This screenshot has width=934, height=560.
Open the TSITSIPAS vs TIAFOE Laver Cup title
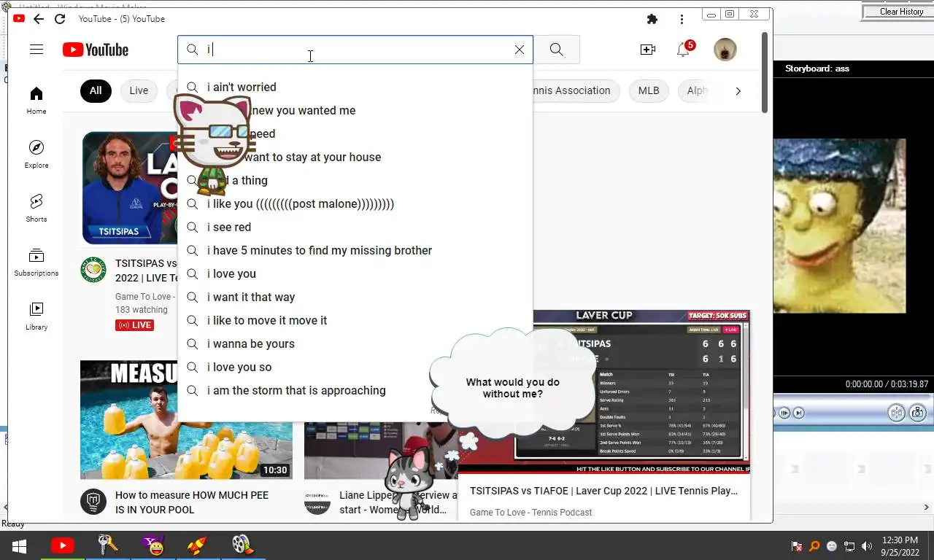pos(603,491)
